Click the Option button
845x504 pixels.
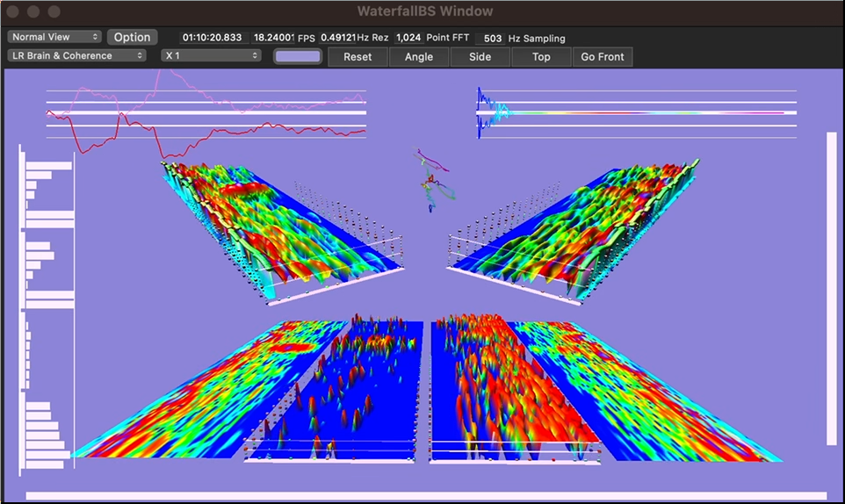pos(132,37)
